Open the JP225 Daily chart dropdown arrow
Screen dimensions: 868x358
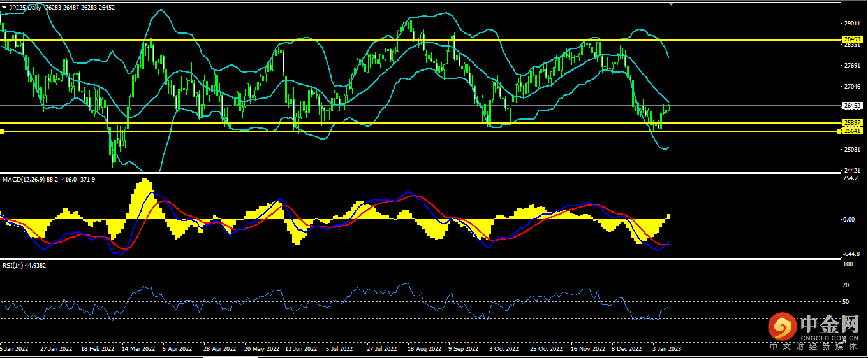pos(4,8)
